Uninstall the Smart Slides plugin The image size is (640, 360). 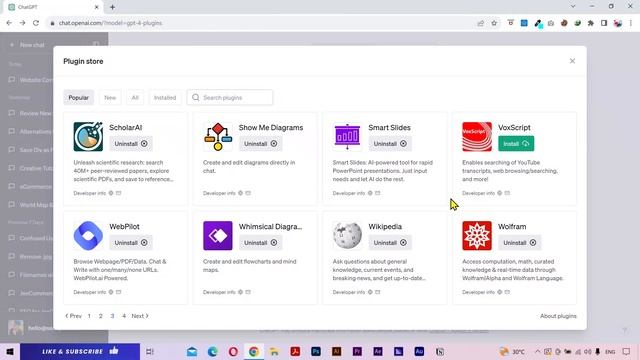click(390, 144)
